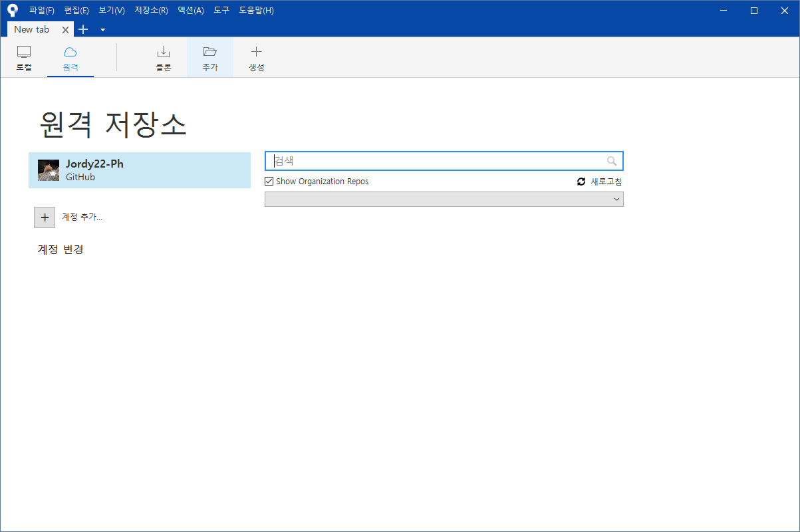The height and width of the screenshot is (532, 800).
Task: Click the 계정 변경 link
Action: (x=61, y=250)
